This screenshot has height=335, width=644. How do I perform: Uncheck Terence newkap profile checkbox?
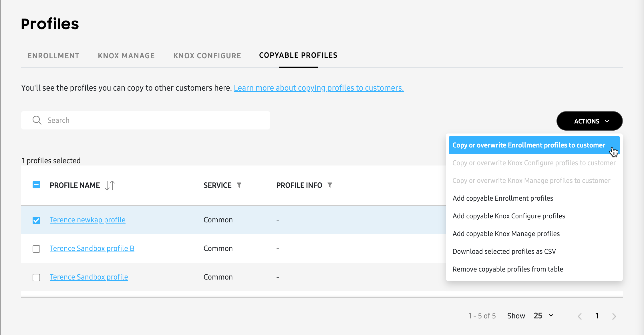tap(36, 220)
